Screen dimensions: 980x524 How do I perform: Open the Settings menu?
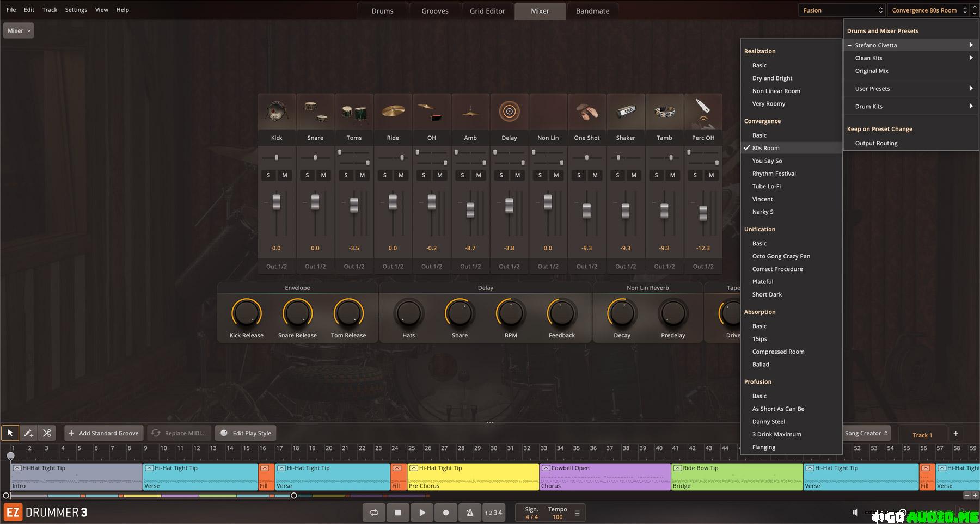pos(76,10)
